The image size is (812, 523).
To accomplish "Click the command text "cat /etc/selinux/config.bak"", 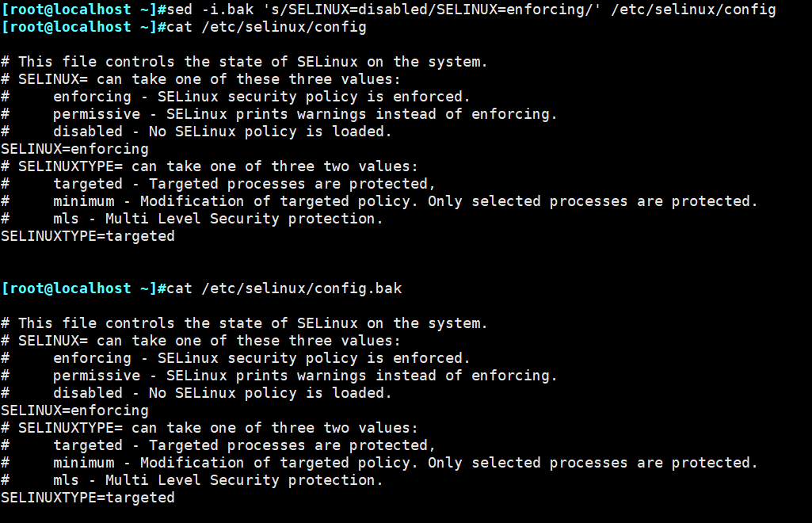I will coord(284,288).
